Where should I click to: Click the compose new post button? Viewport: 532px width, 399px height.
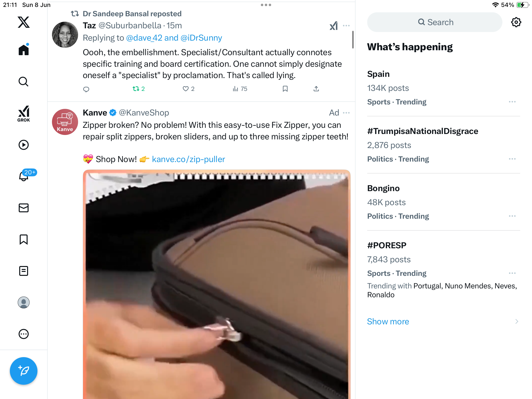(24, 371)
